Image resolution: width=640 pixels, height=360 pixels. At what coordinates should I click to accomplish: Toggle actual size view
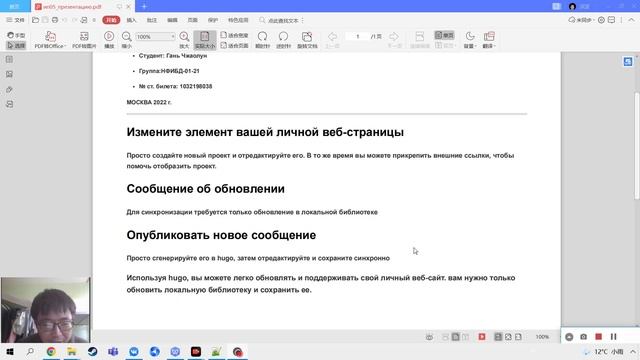point(205,40)
